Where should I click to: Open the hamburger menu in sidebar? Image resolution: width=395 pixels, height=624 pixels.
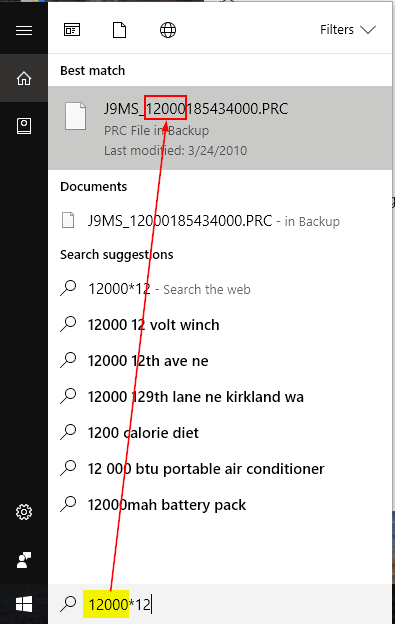(x=24, y=30)
